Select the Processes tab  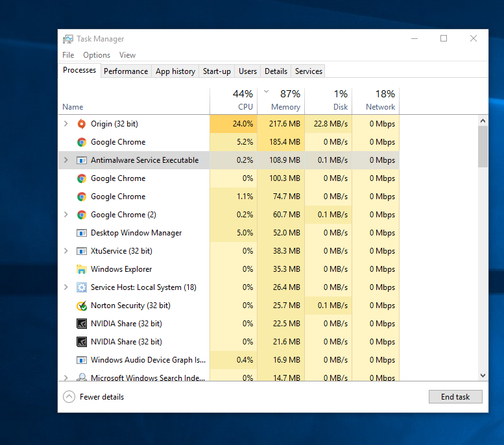pyautogui.click(x=79, y=70)
